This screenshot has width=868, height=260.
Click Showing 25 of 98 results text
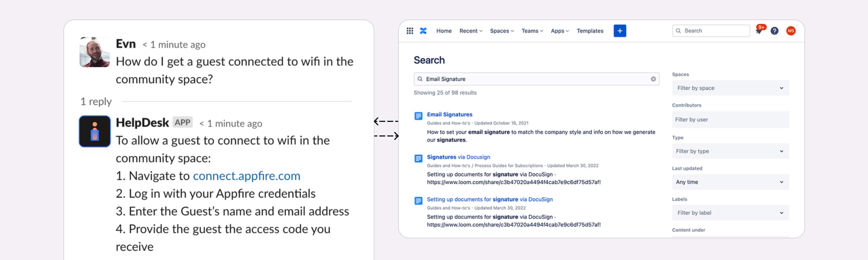point(445,93)
